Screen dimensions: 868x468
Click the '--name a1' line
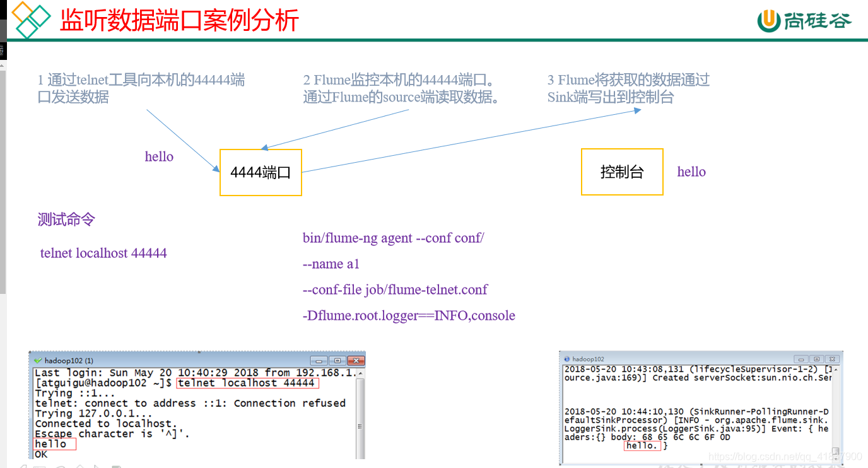331,264
